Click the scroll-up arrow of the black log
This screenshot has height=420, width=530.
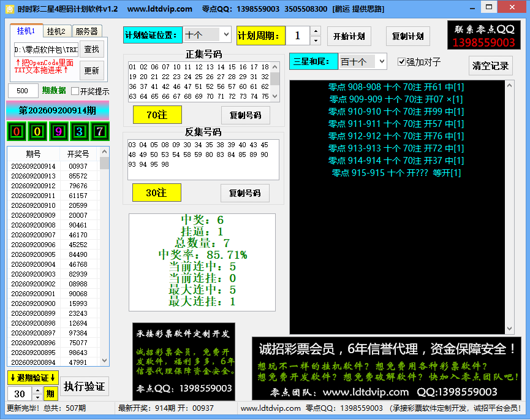coord(509,86)
